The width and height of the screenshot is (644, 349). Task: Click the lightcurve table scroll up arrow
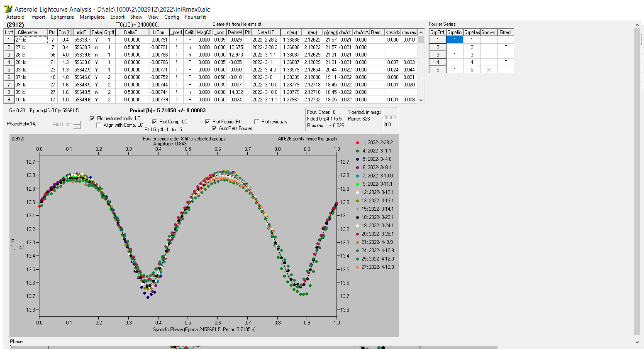[421, 32]
